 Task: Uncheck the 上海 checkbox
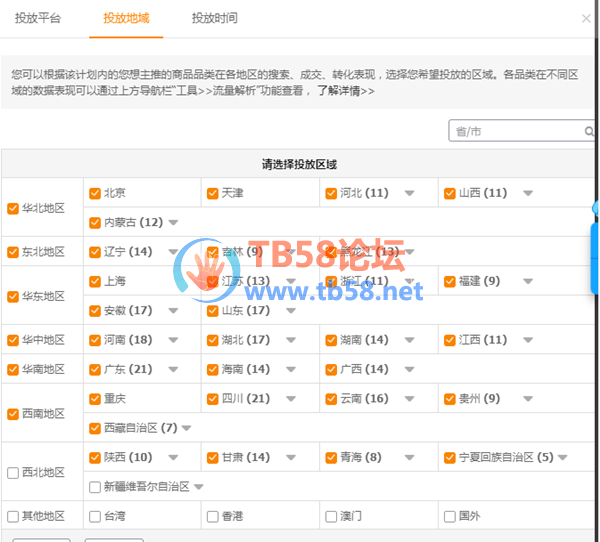coord(95,281)
